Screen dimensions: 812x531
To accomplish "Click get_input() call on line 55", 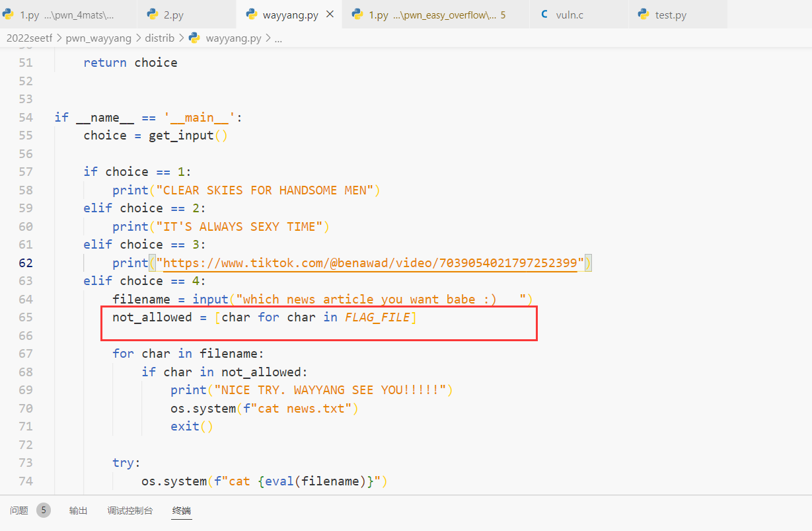I will pyautogui.click(x=188, y=136).
